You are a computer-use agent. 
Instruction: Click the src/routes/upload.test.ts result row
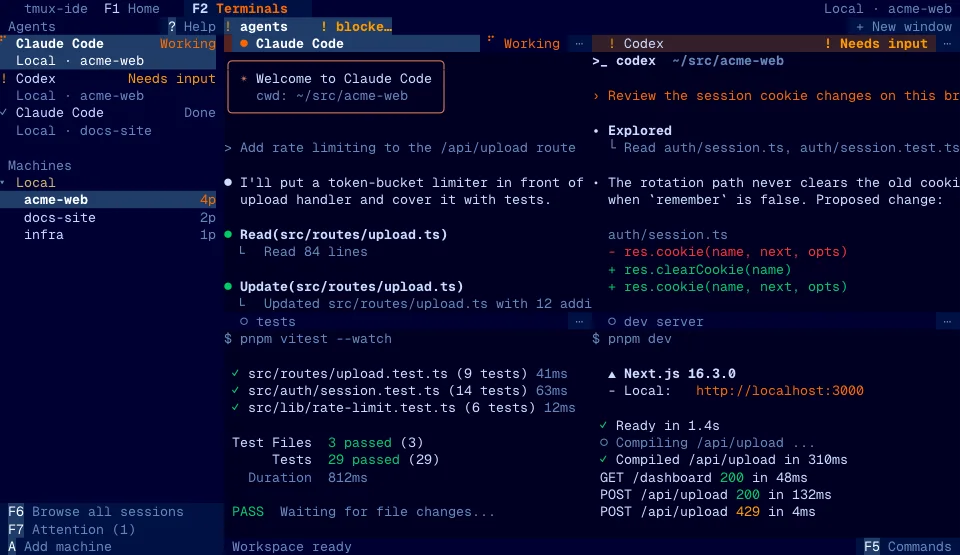(x=400, y=374)
